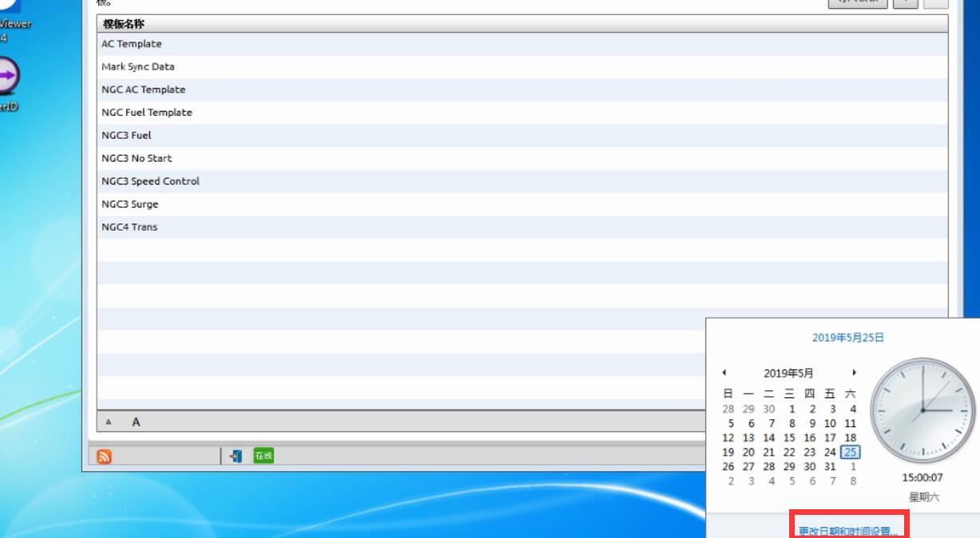Click the 2019年5月 month title
This screenshot has width=980, height=538.
[x=788, y=373]
